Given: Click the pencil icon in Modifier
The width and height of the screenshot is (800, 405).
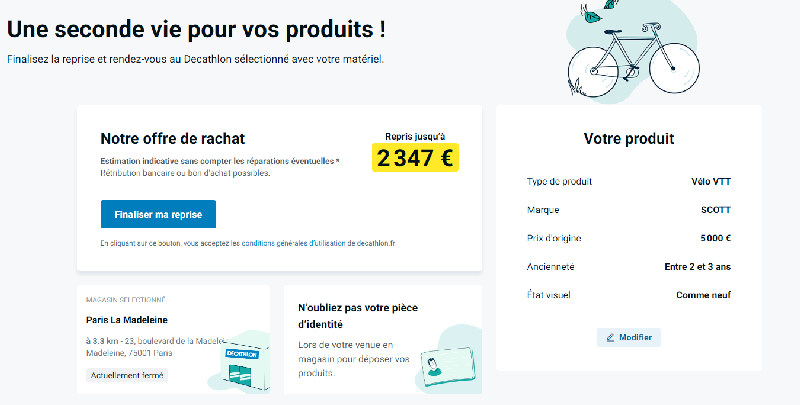Looking at the screenshot, I should click(610, 338).
